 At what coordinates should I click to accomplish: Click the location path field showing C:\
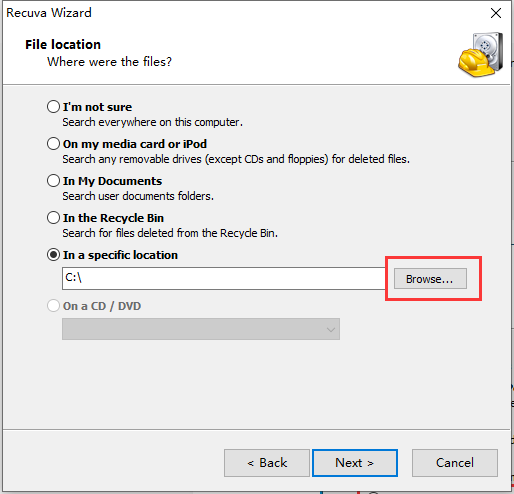click(223, 278)
